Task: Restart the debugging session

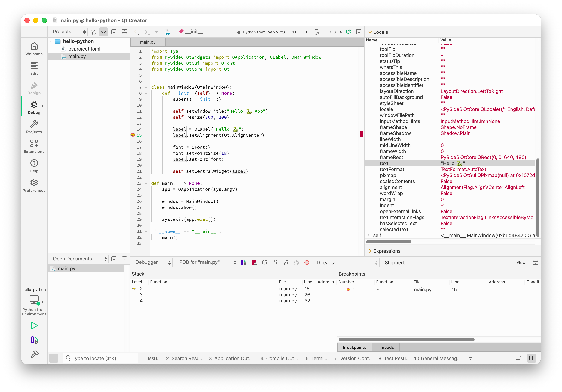Action: [x=296, y=262]
